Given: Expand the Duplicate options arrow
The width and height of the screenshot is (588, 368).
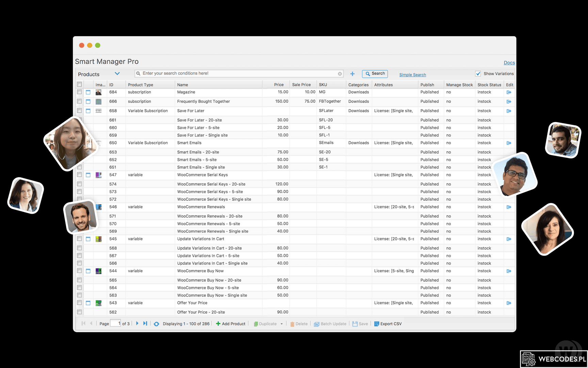Looking at the screenshot, I should [x=281, y=324].
